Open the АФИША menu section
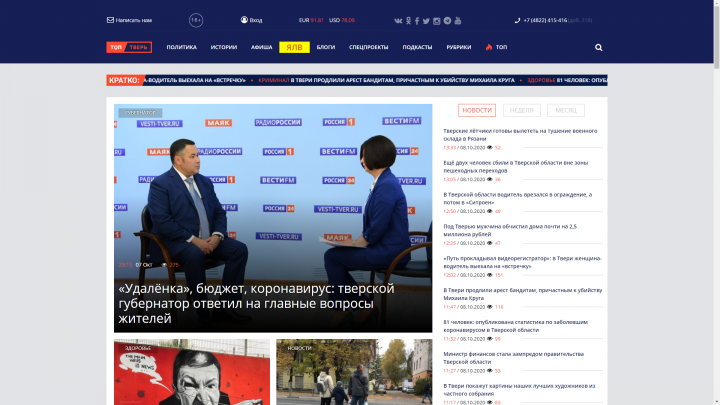 [261, 47]
